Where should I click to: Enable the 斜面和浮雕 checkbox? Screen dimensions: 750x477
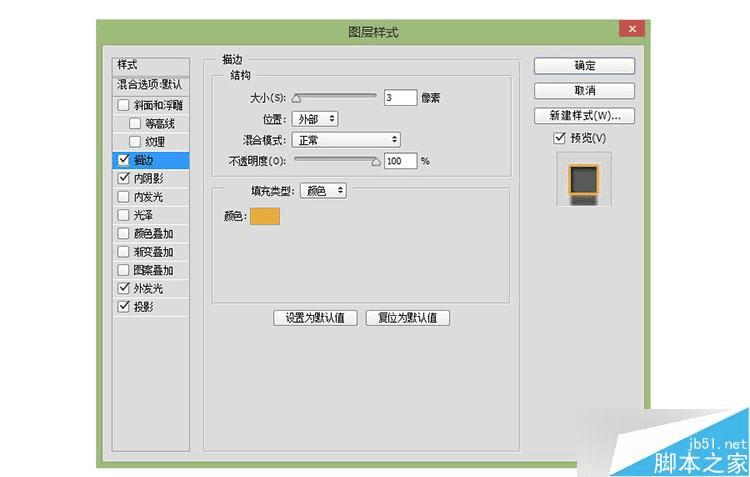tap(123, 105)
